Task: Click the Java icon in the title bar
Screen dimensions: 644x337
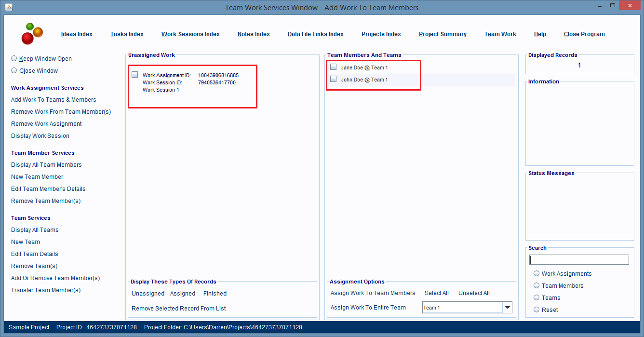Action: coord(9,7)
